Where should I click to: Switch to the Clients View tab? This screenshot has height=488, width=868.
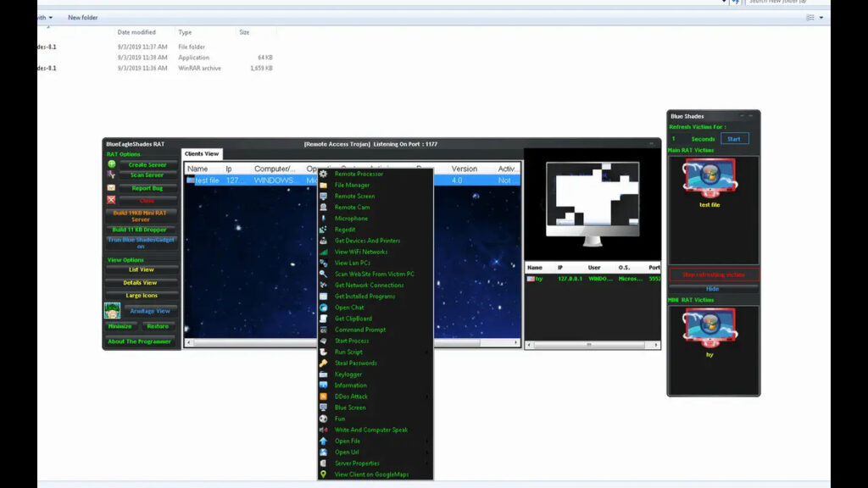[x=202, y=154]
